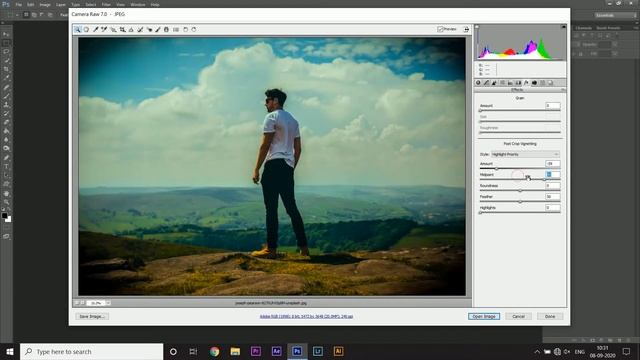Viewport: 640px width, 360px height.
Task: Open Chrome from the taskbar
Action: click(214, 351)
